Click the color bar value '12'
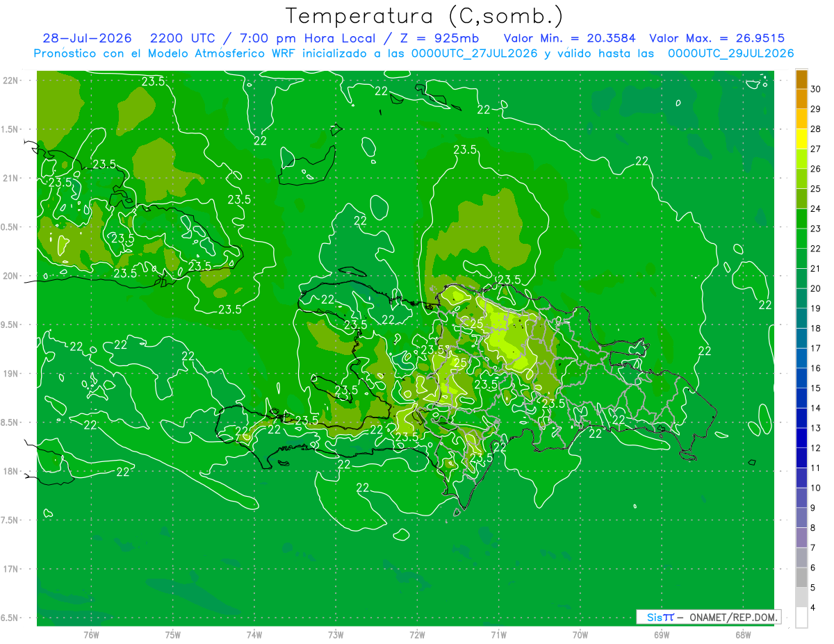Viewport: 834px width, 644px height. point(816,448)
